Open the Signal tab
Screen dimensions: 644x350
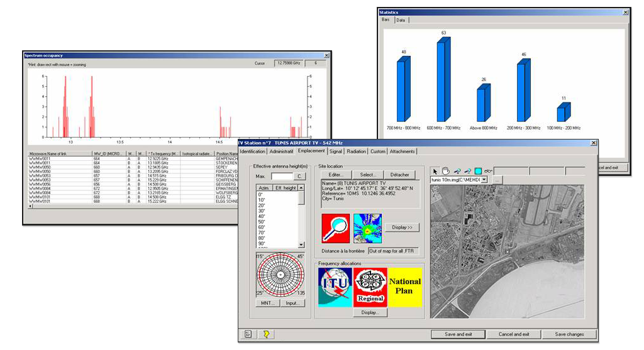tap(336, 151)
